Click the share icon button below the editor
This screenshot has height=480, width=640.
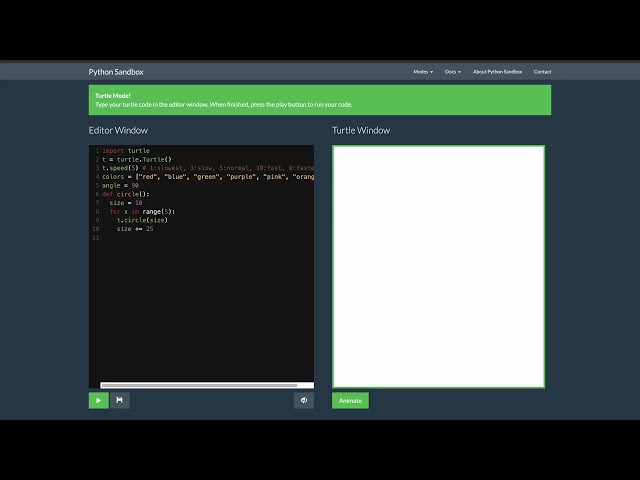[304, 400]
